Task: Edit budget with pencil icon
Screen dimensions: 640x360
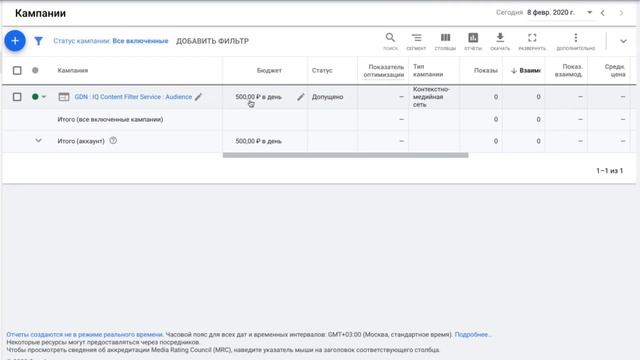Action: tap(301, 97)
